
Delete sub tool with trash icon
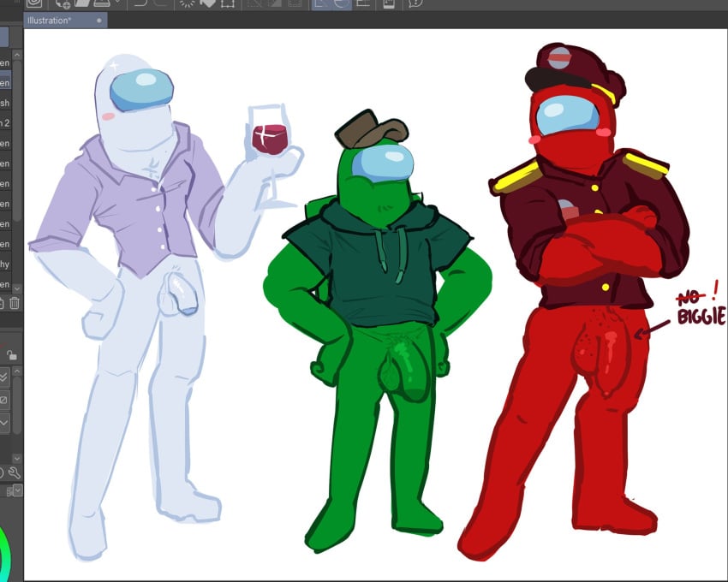(15, 304)
